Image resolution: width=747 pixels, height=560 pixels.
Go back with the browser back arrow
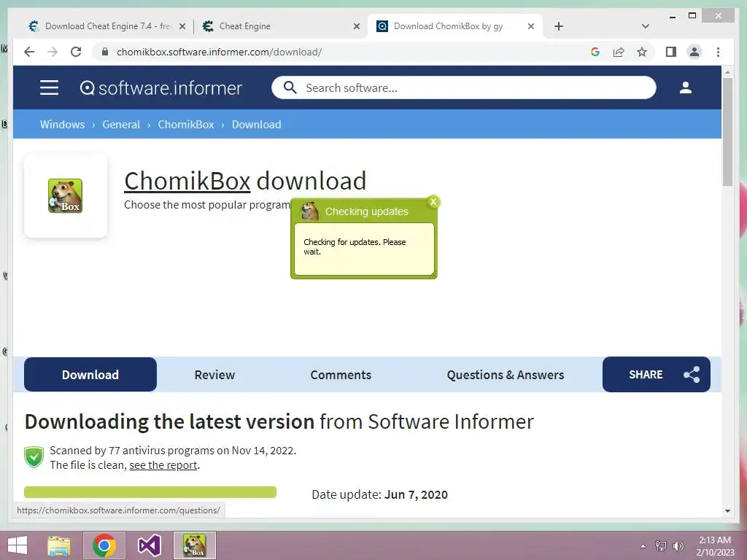tap(29, 52)
